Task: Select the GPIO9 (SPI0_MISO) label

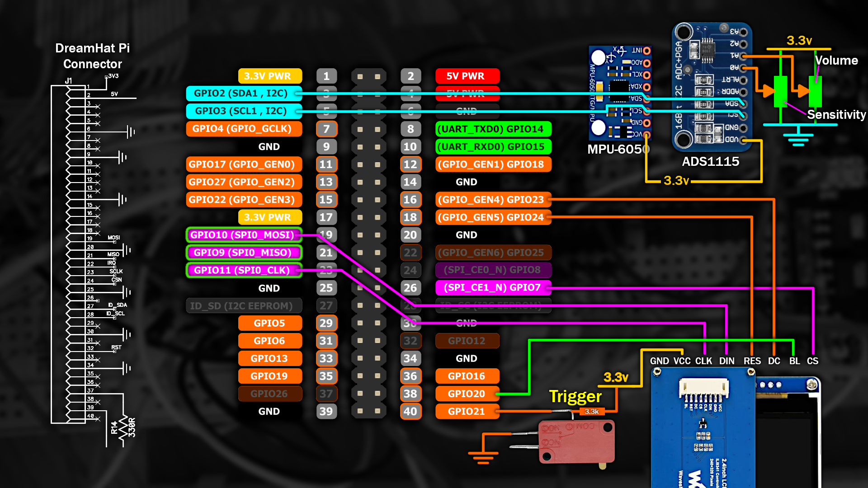Action: 244,253
